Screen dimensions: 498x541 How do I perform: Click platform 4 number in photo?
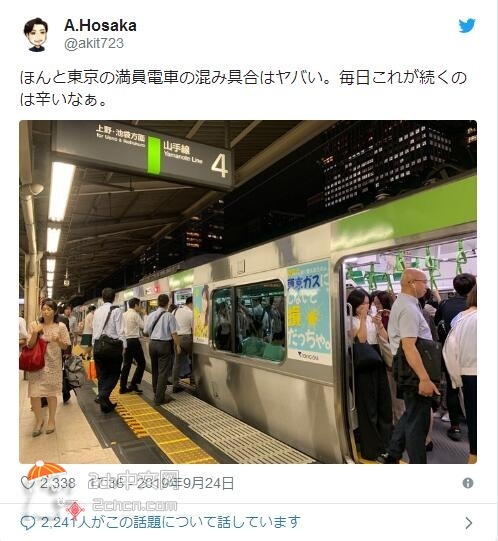coord(219,166)
